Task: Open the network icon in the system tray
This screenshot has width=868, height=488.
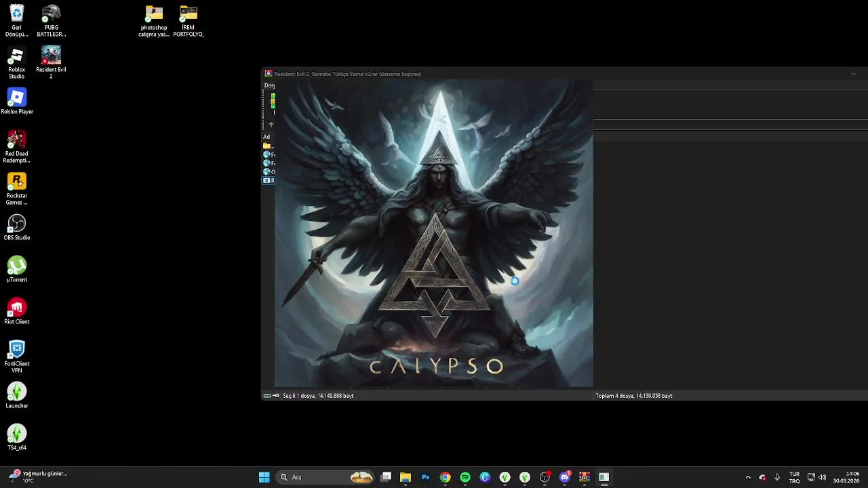Action: (x=811, y=477)
